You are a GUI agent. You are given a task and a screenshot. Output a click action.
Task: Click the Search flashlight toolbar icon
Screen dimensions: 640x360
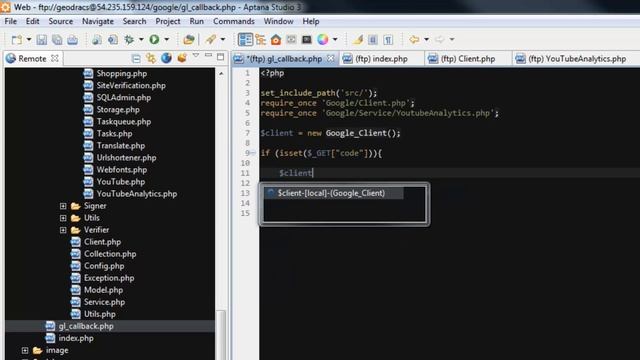click(211, 40)
